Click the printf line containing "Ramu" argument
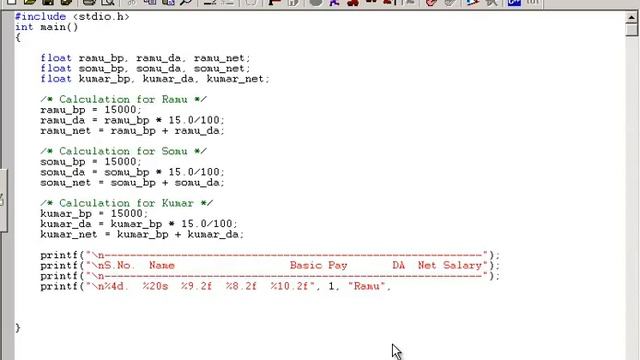 point(216,287)
